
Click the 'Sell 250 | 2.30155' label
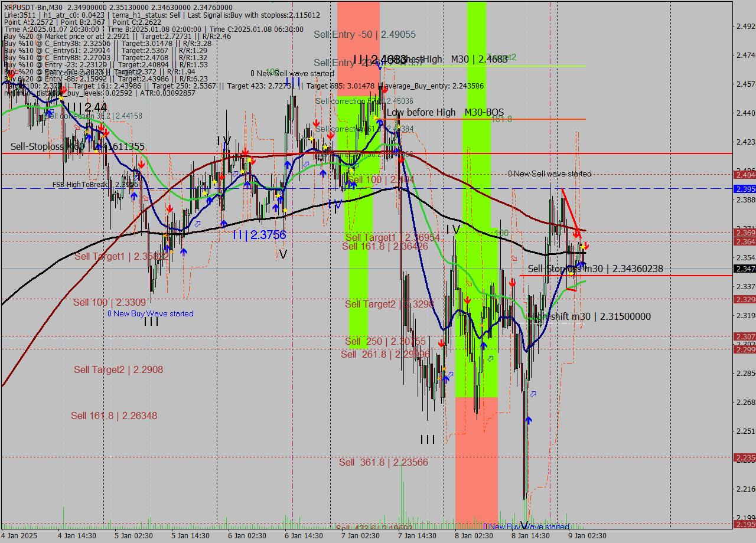385,341
